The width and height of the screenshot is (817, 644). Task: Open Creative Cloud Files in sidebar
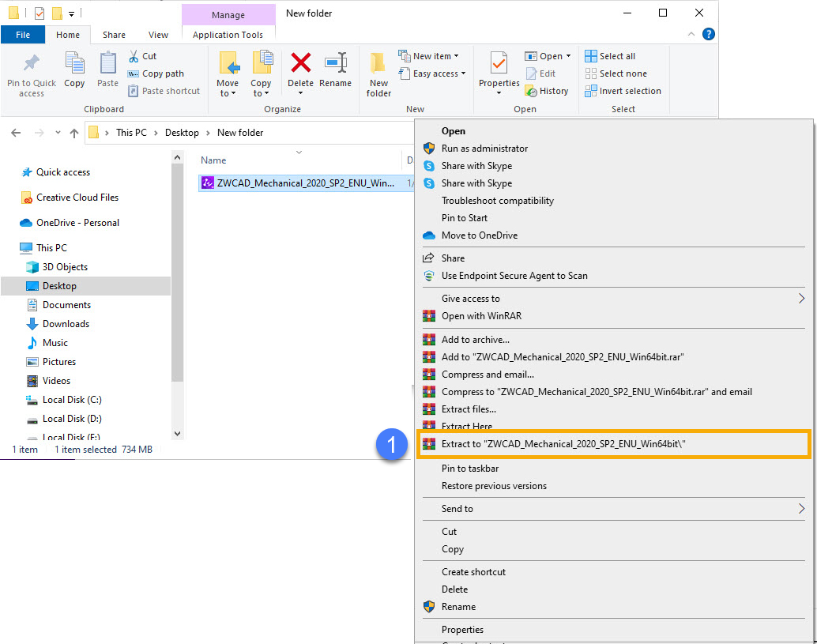77,198
